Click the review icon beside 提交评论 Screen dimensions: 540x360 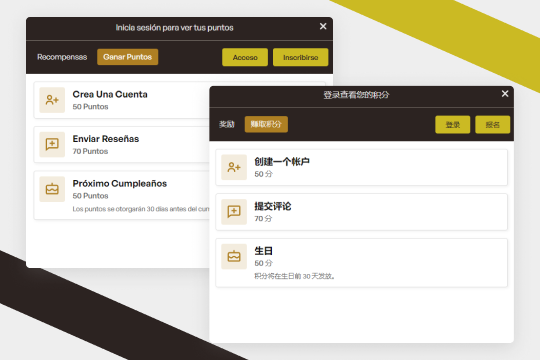tap(234, 212)
